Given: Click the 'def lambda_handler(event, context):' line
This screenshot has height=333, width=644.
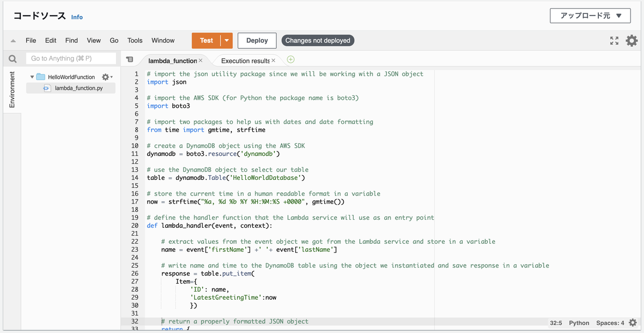Looking at the screenshot, I should [x=209, y=226].
